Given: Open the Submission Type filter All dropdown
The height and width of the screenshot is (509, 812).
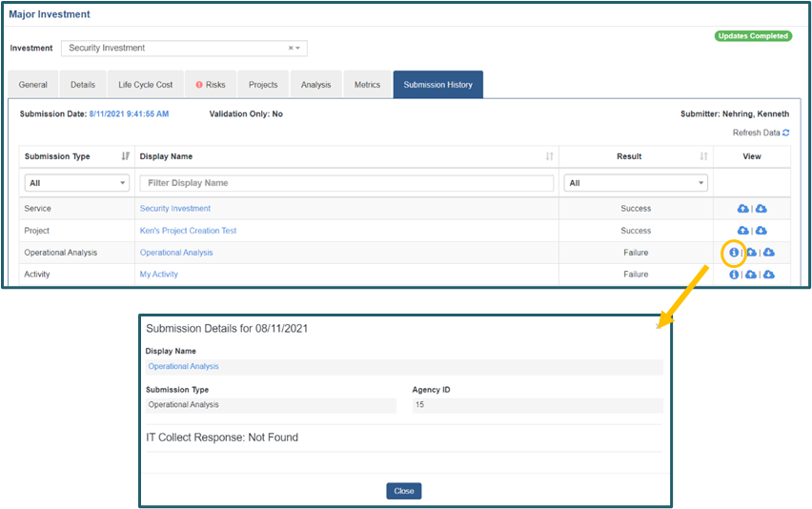Looking at the screenshot, I should [x=77, y=183].
